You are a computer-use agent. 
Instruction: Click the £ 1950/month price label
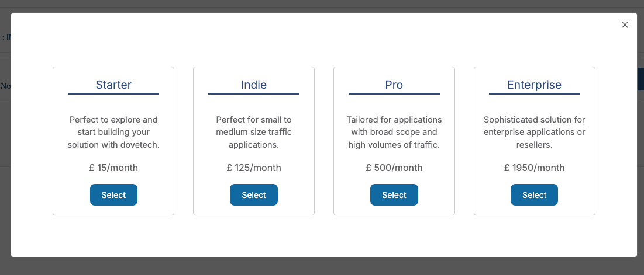(x=534, y=168)
